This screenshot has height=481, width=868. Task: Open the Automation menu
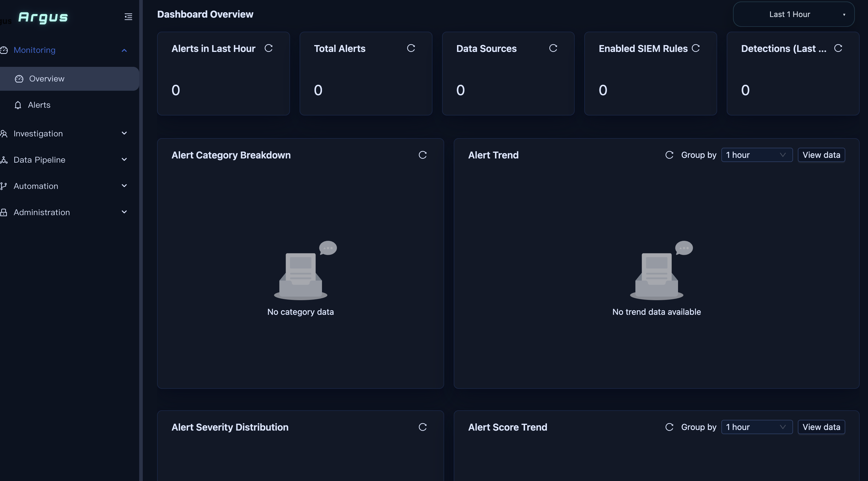pyautogui.click(x=69, y=186)
